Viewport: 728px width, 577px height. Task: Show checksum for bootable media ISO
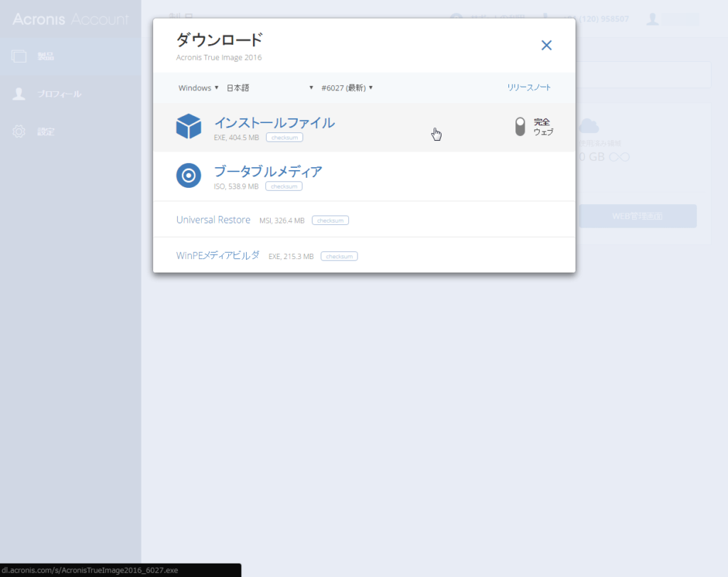(x=284, y=186)
